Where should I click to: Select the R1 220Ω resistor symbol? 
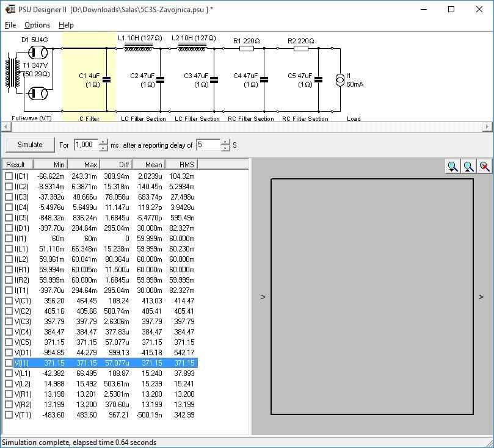click(247, 48)
